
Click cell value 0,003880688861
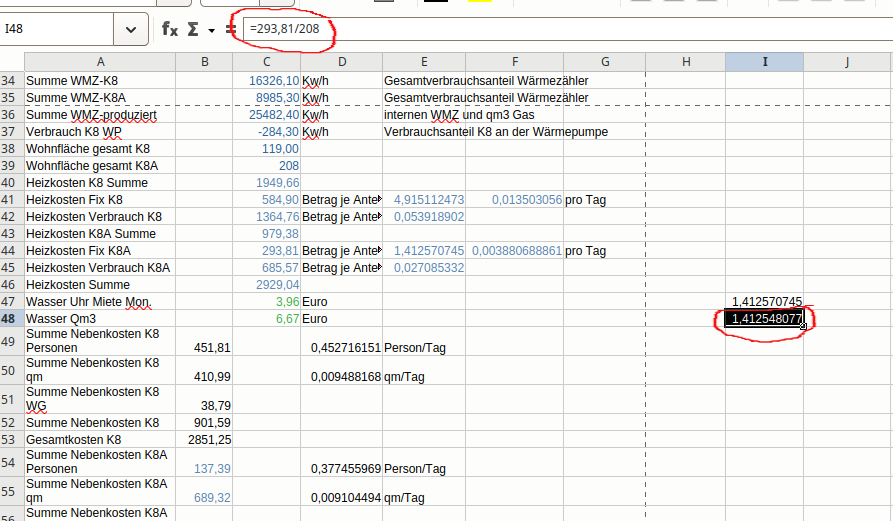tap(514, 251)
